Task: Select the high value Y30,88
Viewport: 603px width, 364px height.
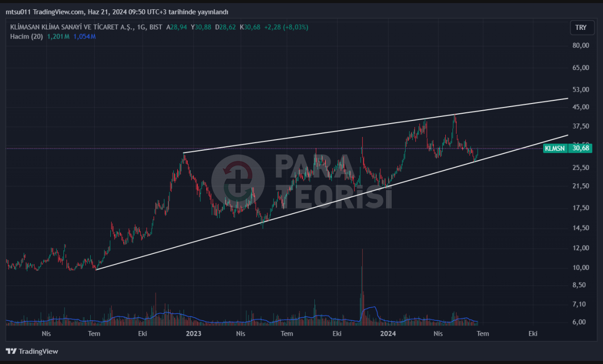Action: 201,27
